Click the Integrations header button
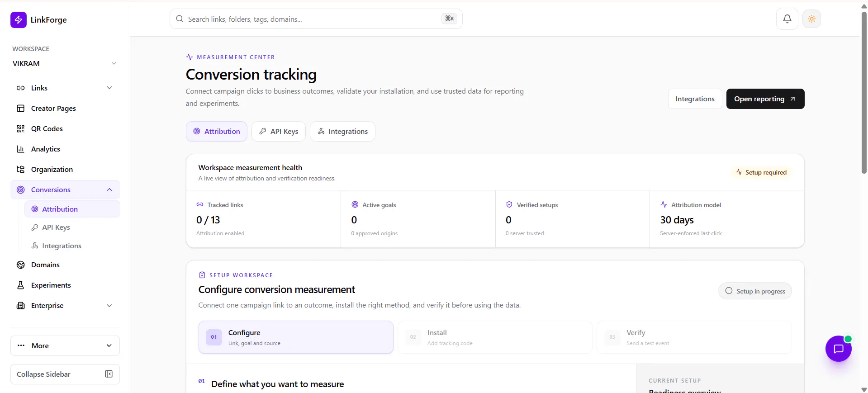 pyautogui.click(x=695, y=99)
